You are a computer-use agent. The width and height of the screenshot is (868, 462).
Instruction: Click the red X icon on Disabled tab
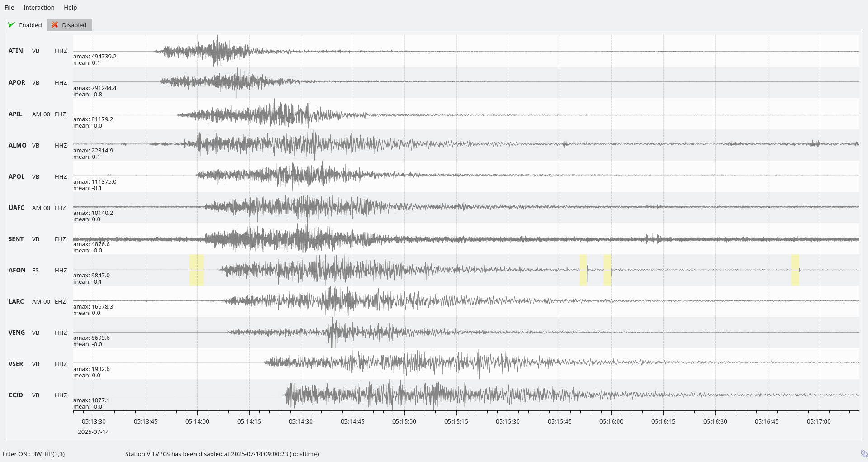[55, 25]
